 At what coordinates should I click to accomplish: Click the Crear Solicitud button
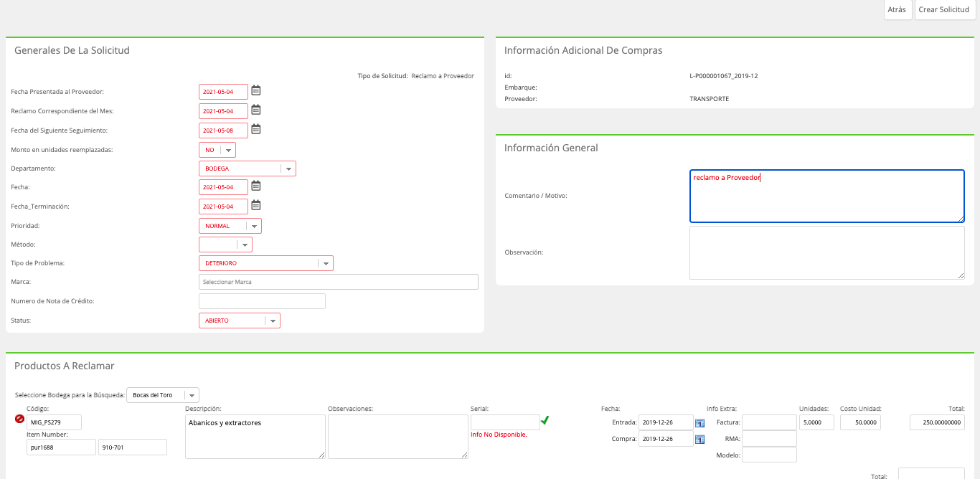click(x=944, y=10)
